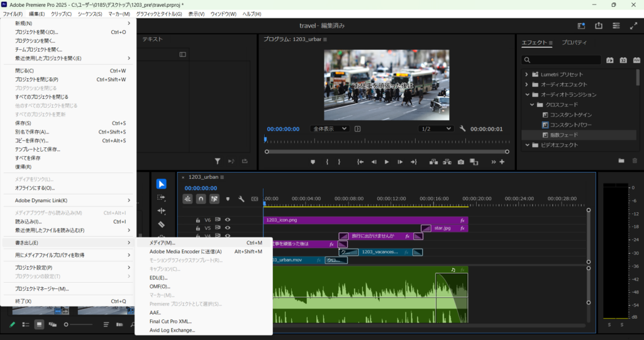Click the new bin folder icon in Effects panel

(x=621, y=161)
